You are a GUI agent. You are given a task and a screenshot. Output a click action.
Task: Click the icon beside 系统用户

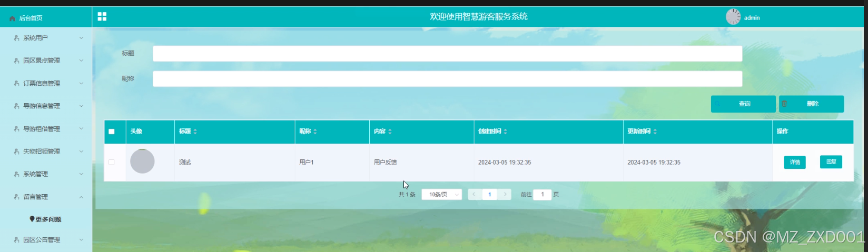(x=16, y=38)
